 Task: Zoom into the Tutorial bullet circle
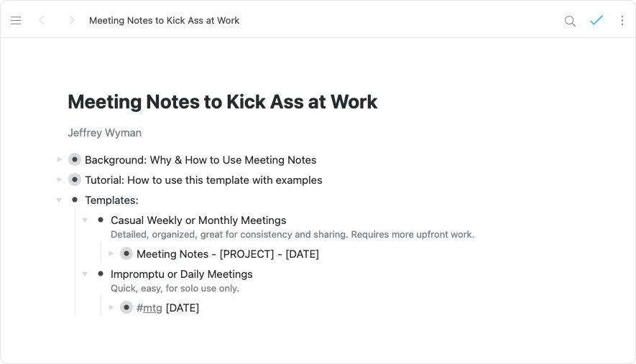75,179
